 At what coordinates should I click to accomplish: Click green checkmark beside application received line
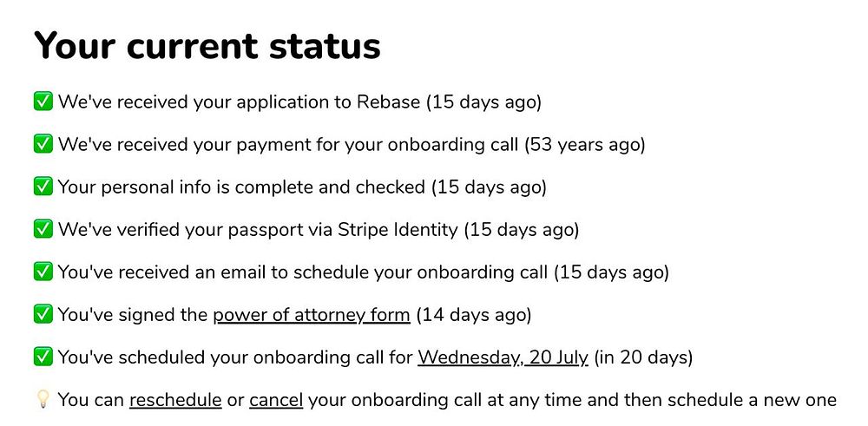[x=43, y=102]
